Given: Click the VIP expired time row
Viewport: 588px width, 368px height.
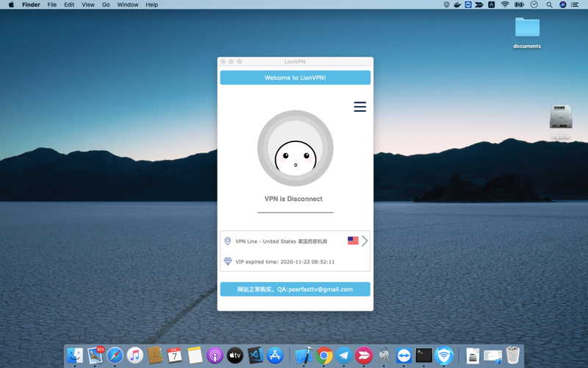Looking at the screenshot, I should pos(295,262).
